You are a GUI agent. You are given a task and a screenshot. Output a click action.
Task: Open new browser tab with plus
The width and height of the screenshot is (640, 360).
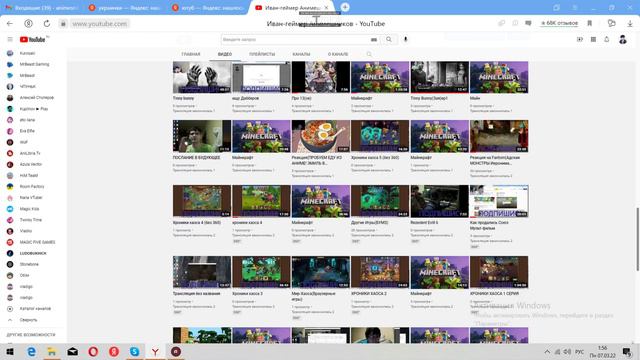(345, 7)
